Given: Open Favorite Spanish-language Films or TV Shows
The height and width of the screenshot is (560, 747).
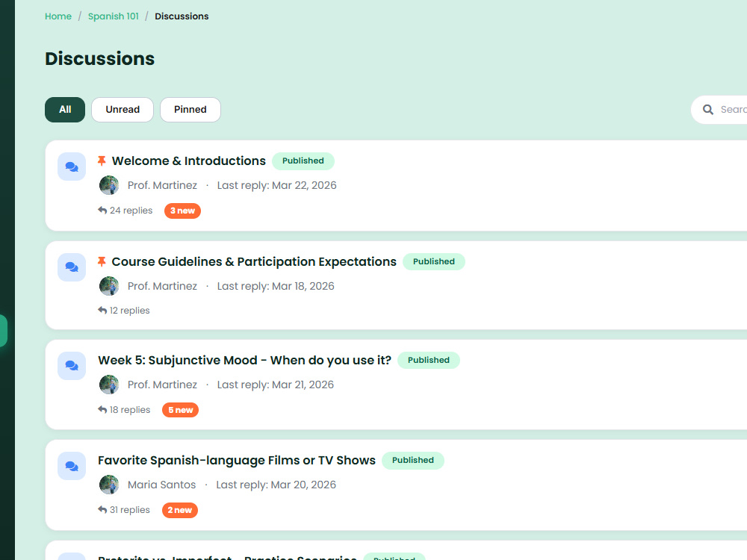Looking at the screenshot, I should click(237, 460).
